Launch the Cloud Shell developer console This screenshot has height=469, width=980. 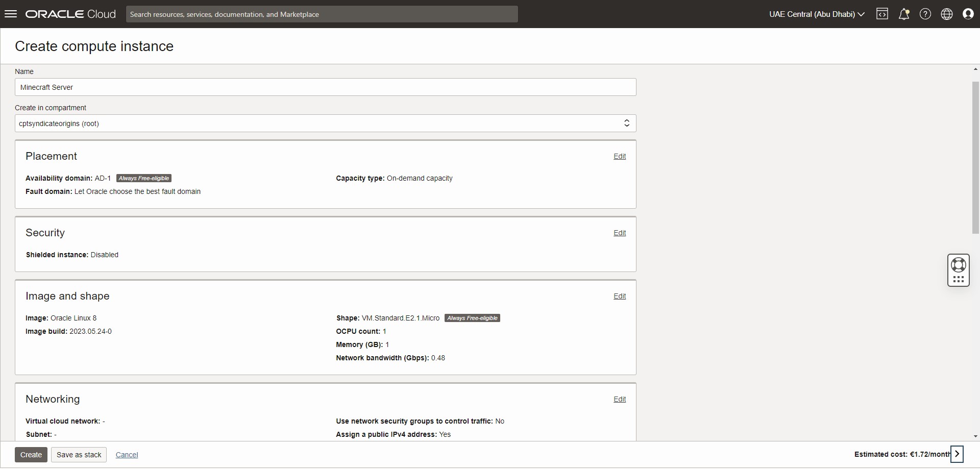883,14
